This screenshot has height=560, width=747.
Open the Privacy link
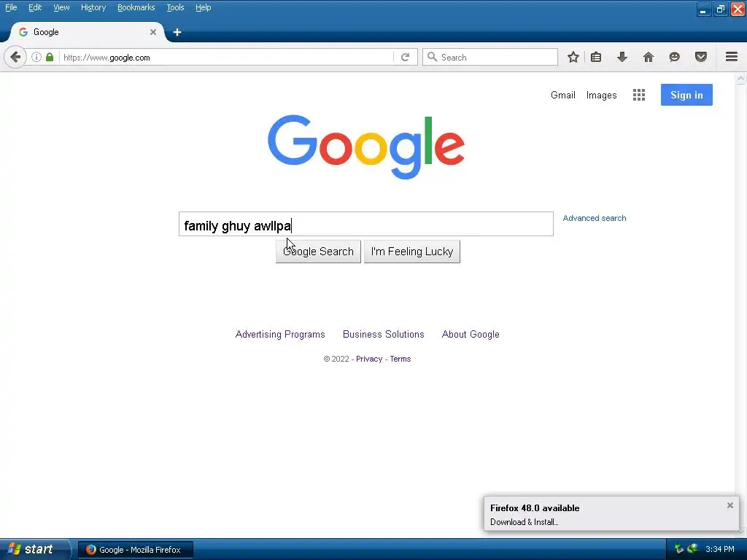coord(369,359)
